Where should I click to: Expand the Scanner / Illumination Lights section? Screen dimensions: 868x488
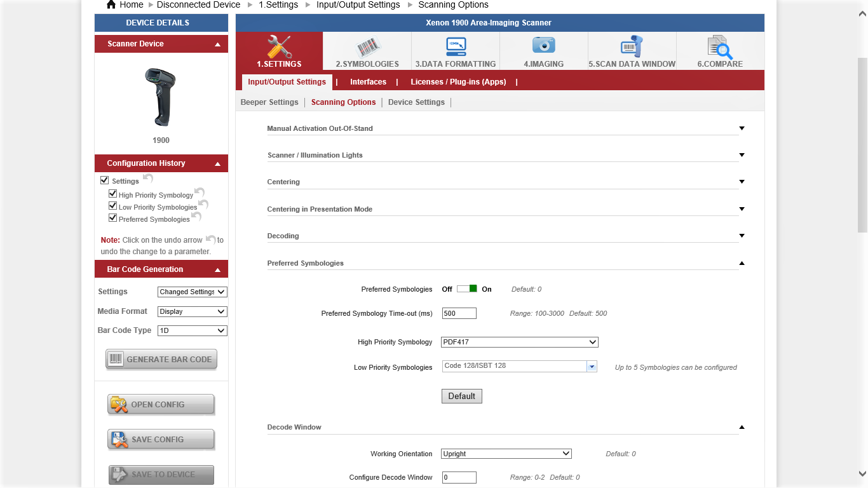click(x=742, y=155)
